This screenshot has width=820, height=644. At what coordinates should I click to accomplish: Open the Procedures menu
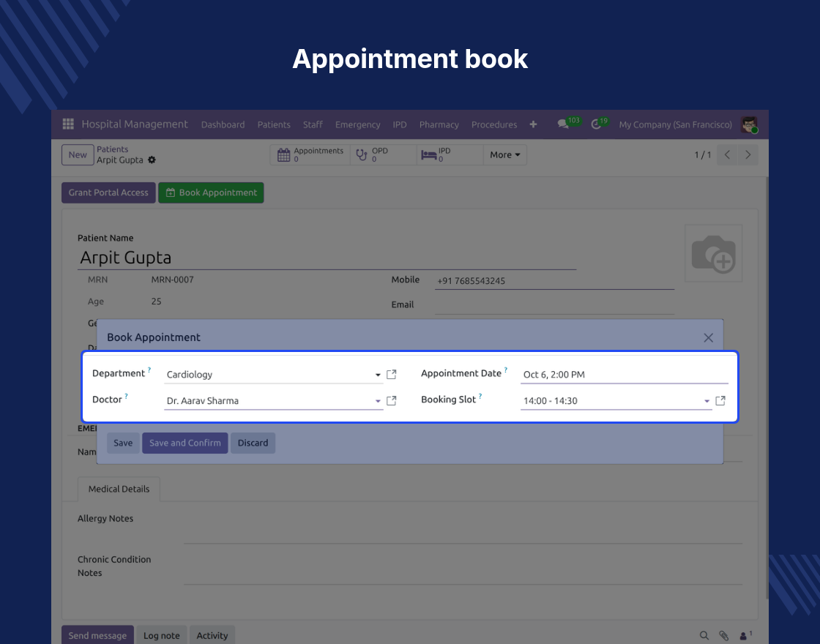point(494,124)
